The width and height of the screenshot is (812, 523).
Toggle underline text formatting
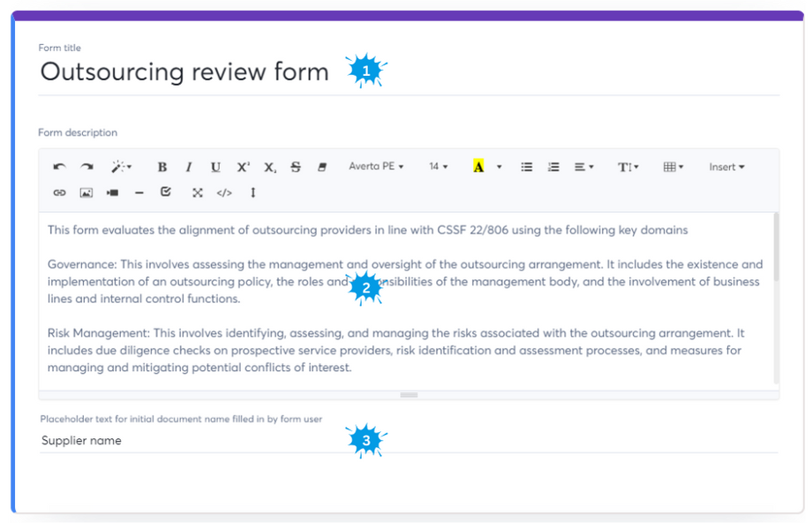[215, 167]
